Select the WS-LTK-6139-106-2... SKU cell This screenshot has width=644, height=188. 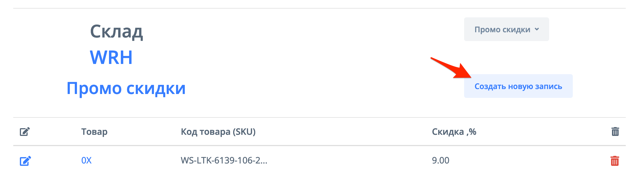tap(224, 160)
